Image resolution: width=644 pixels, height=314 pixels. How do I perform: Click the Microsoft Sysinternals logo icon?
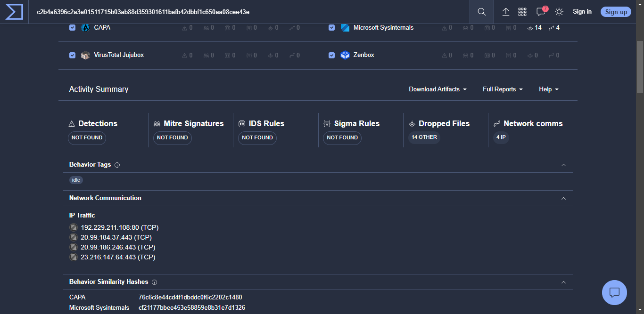(x=345, y=28)
